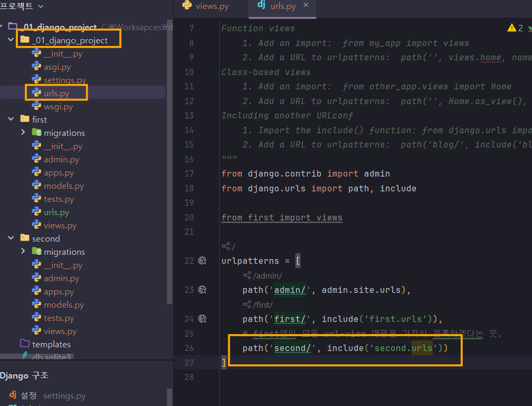Click line number 26 in gutter
The image size is (532, 406).
[189, 348]
